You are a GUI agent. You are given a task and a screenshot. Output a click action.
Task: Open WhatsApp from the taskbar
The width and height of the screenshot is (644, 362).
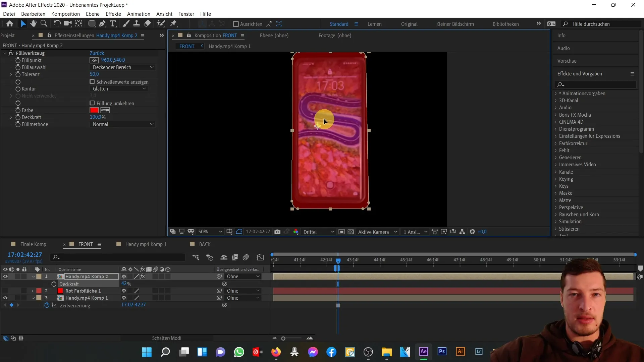pyautogui.click(x=239, y=352)
